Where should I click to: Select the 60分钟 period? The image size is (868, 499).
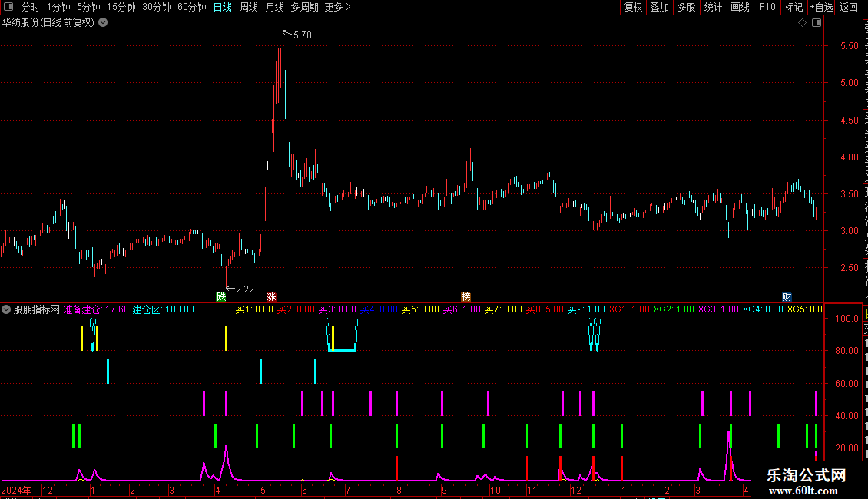pos(192,7)
